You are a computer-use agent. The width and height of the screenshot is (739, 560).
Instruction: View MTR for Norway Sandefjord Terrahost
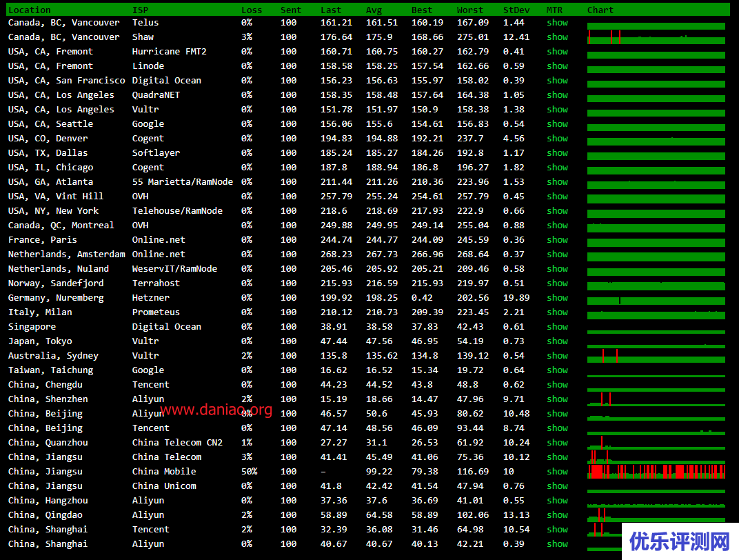557,283
